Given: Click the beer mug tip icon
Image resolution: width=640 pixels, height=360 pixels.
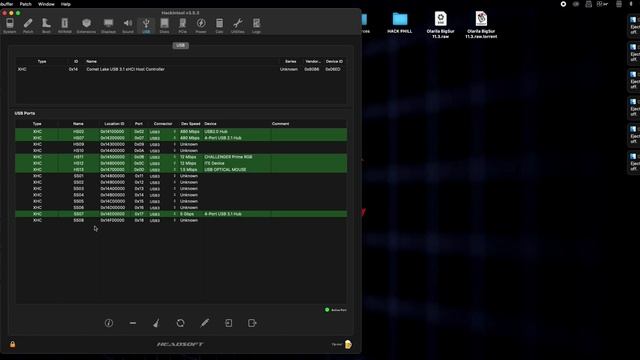Looking at the screenshot, I should point(348,344).
